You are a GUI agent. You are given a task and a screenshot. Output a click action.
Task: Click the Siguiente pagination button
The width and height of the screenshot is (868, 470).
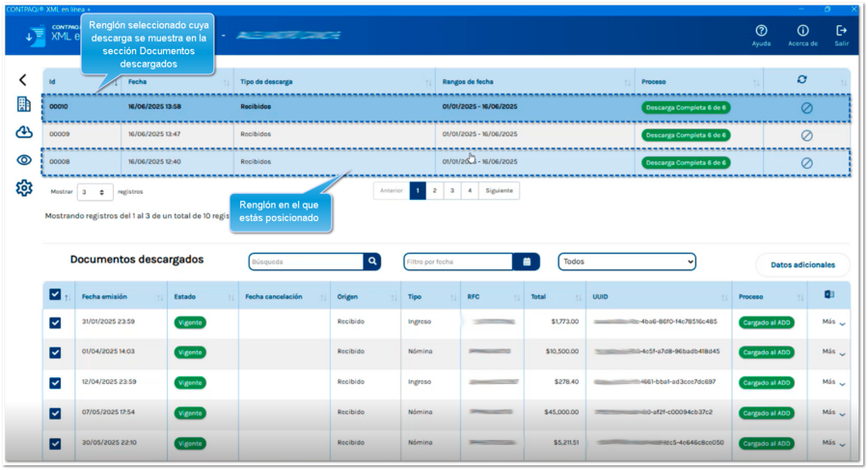[x=499, y=191]
